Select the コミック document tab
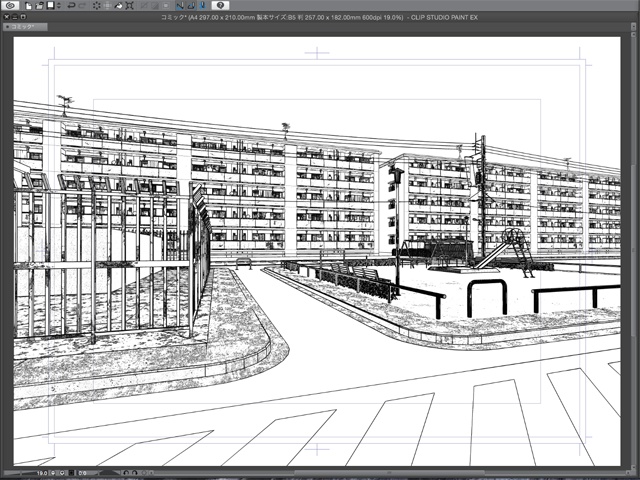The height and width of the screenshot is (480, 640). pyautogui.click(x=25, y=27)
